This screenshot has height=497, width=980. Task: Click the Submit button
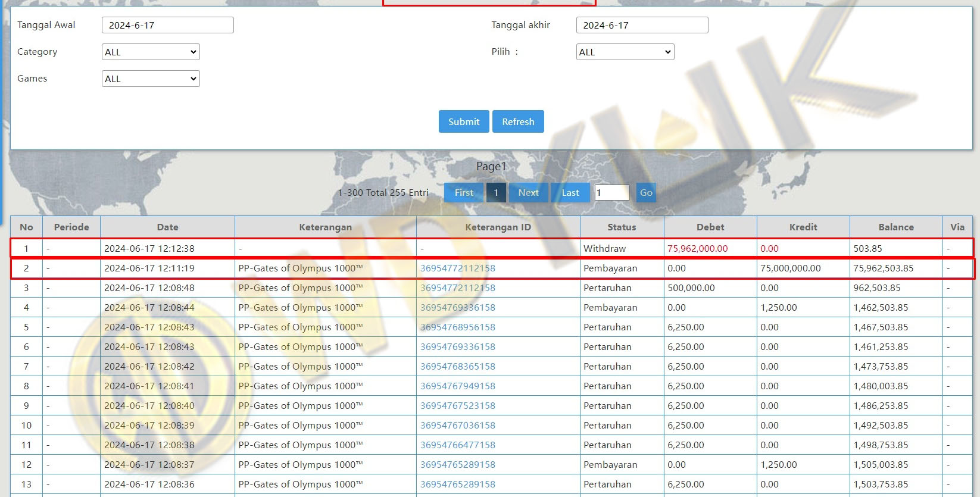(x=463, y=121)
